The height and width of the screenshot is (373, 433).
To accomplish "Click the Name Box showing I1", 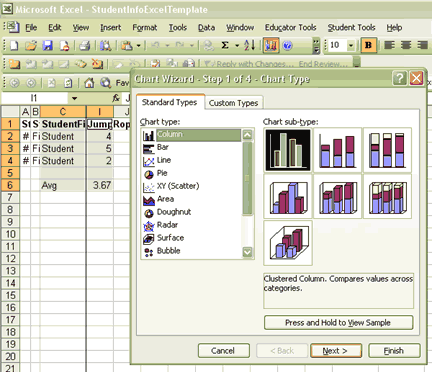I will [34, 98].
